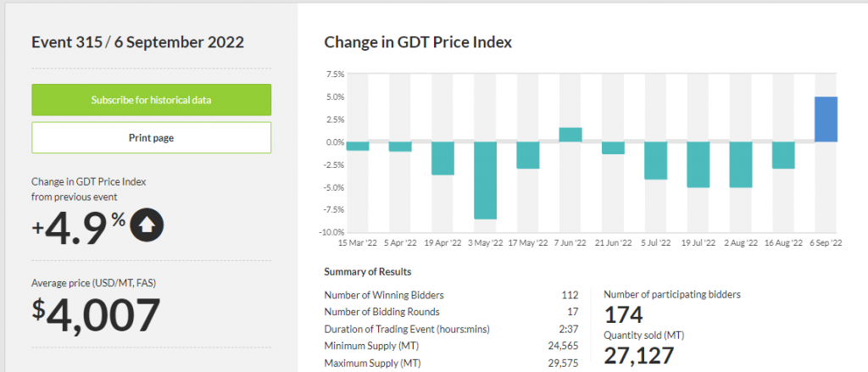Click the 7 Jun '22 positive bar
This screenshot has height=372, width=868.
(x=570, y=135)
